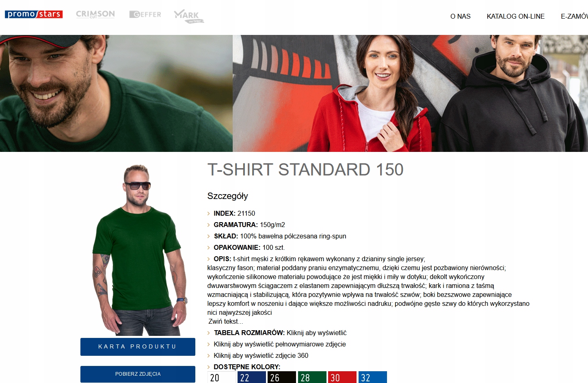The image size is (588, 383).
Task: Select the Geffer brand logo
Action: point(145,15)
